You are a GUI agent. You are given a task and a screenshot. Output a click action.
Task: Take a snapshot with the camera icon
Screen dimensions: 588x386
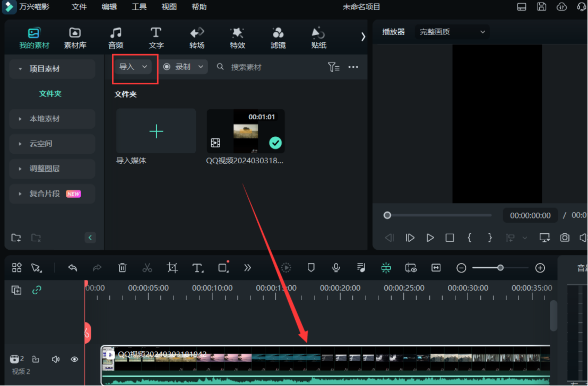tap(565, 238)
